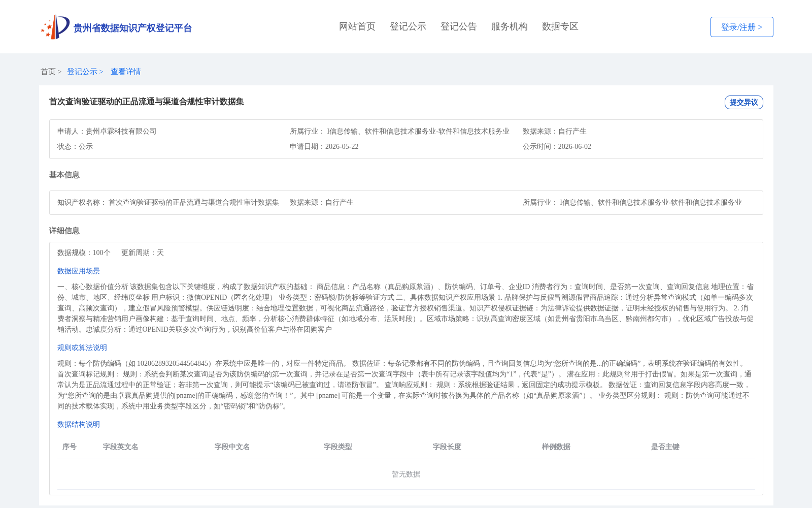Click the 申请日期：2026-05-22 text
This screenshot has height=508, width=812.
coord(324,146)
